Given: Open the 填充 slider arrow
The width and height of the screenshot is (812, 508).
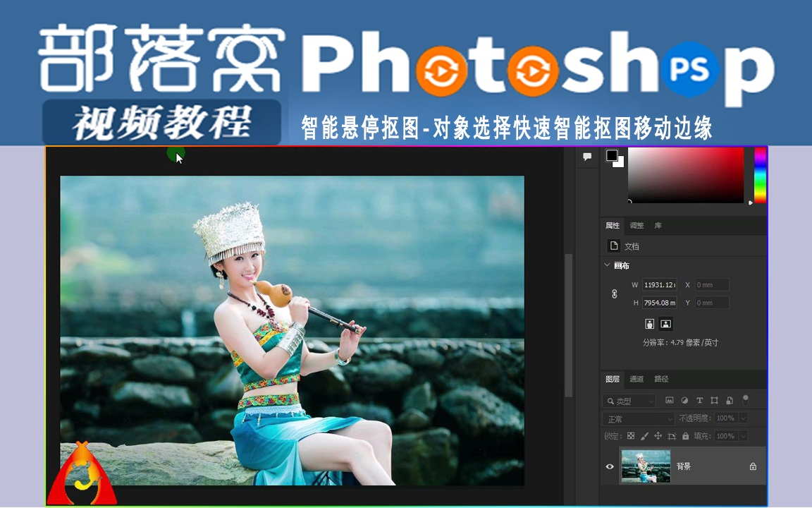Looking at the screenshot, I should (x=743, y=436).
